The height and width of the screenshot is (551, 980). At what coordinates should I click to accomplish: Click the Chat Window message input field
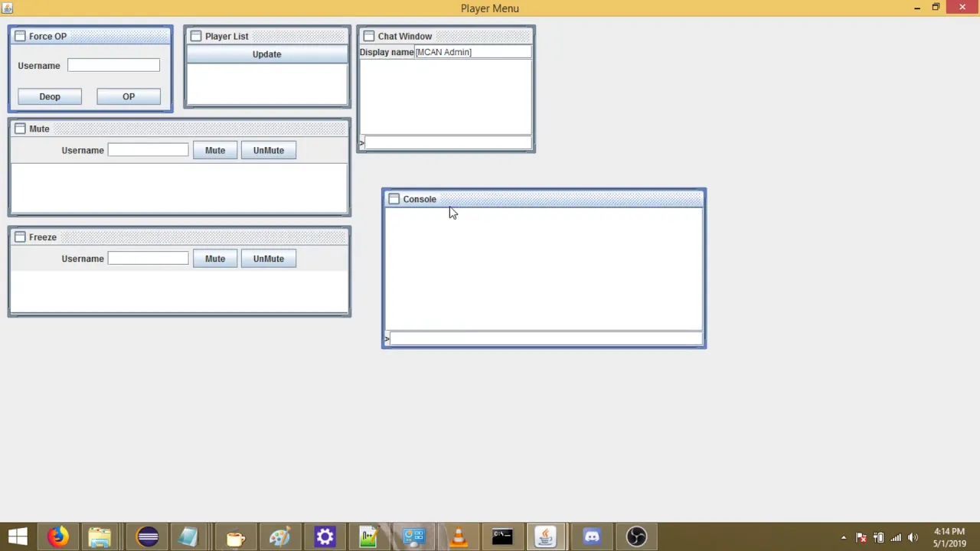(x=448, y=142)
